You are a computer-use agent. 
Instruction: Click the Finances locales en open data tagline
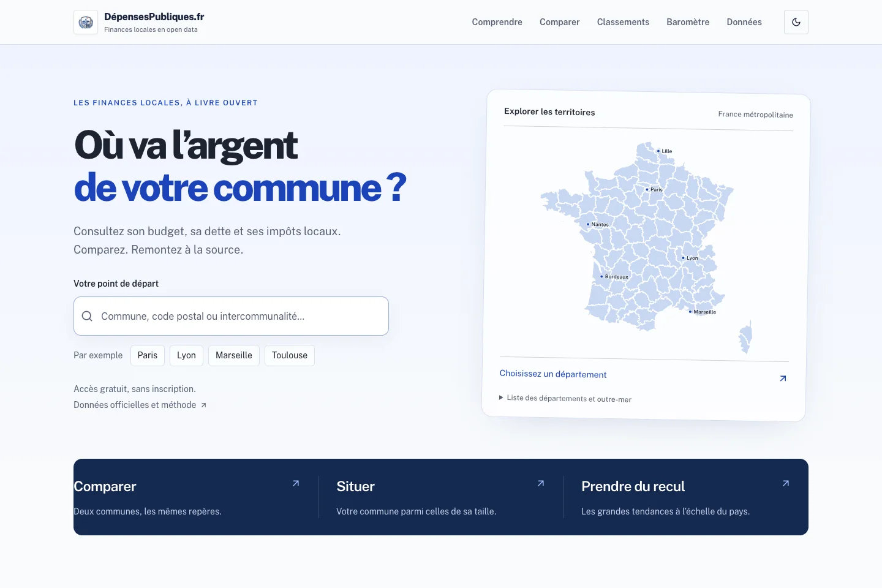(x=151, y=29)
